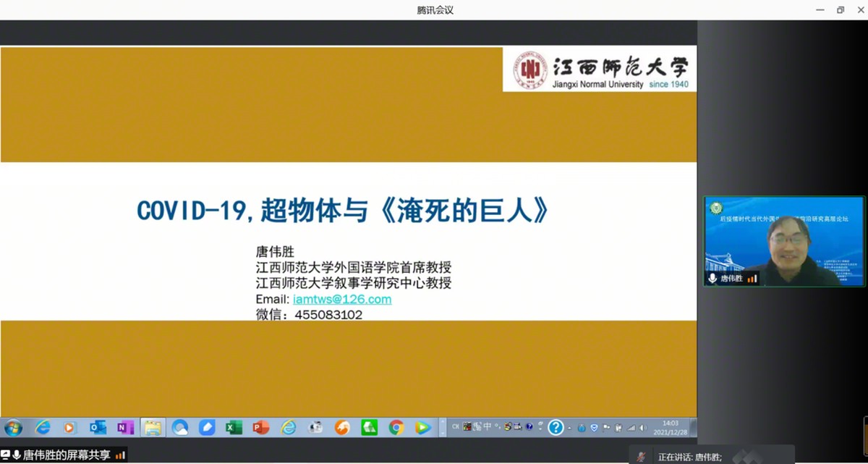Restore down the 腾讯会议 window
Image resolution: width=868 pixels, height=464 pixels.
[x=841, y=9]
